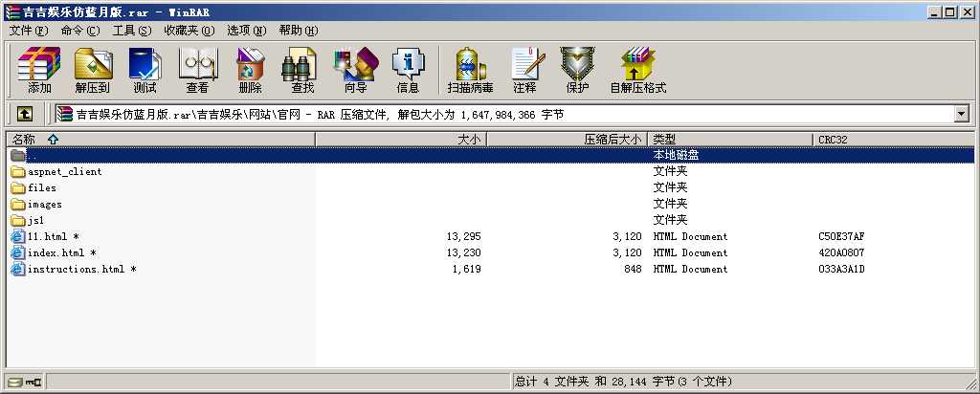The height and width of the screenshot is (394, 980).
Task: Click the index.html packed size 3,120
Action: click(x=627, y=252)
